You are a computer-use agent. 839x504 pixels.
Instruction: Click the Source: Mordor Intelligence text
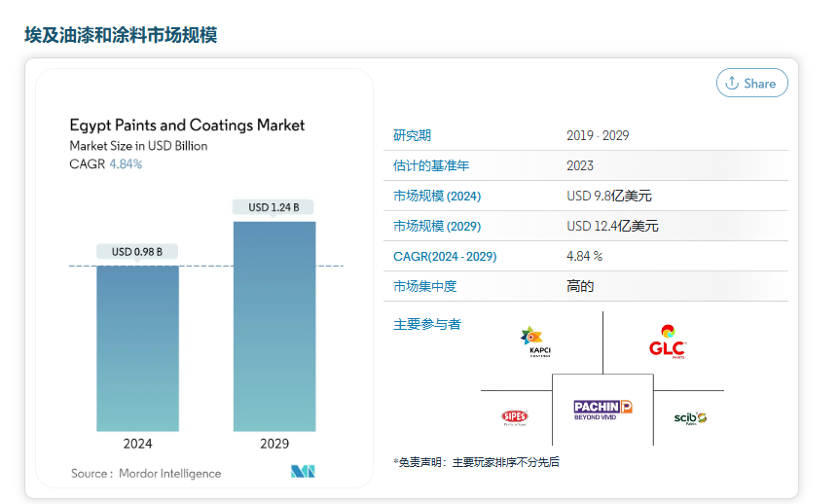146,474
